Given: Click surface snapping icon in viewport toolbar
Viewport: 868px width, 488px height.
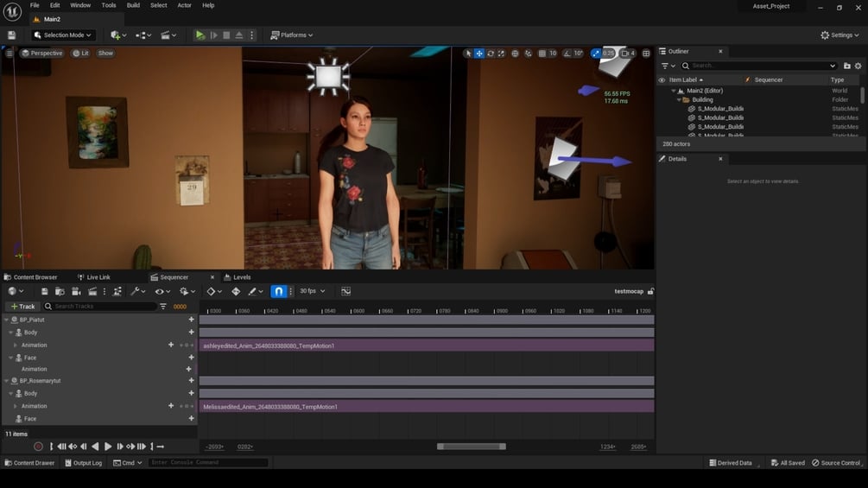Looking at the screenshot, I should (x=528, y=53).
